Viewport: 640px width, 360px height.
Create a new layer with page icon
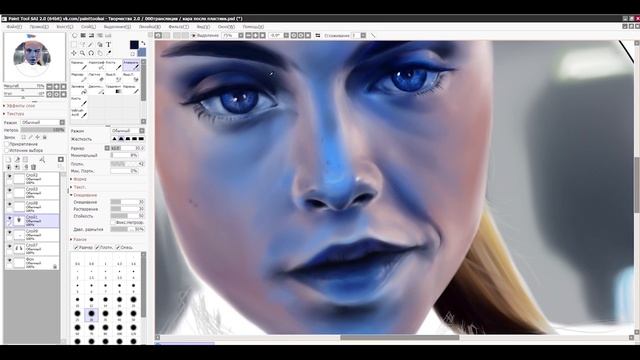coord(9,160)
